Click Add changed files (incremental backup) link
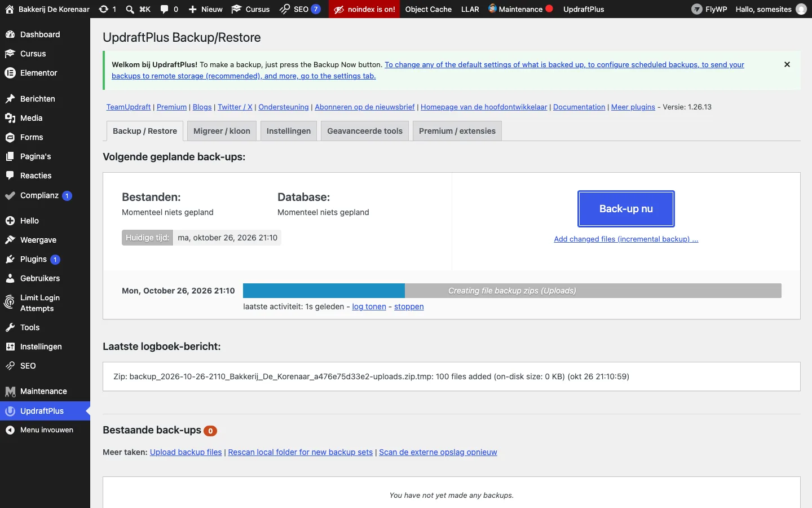Viewport: 812px width, 508px height. 626,239
